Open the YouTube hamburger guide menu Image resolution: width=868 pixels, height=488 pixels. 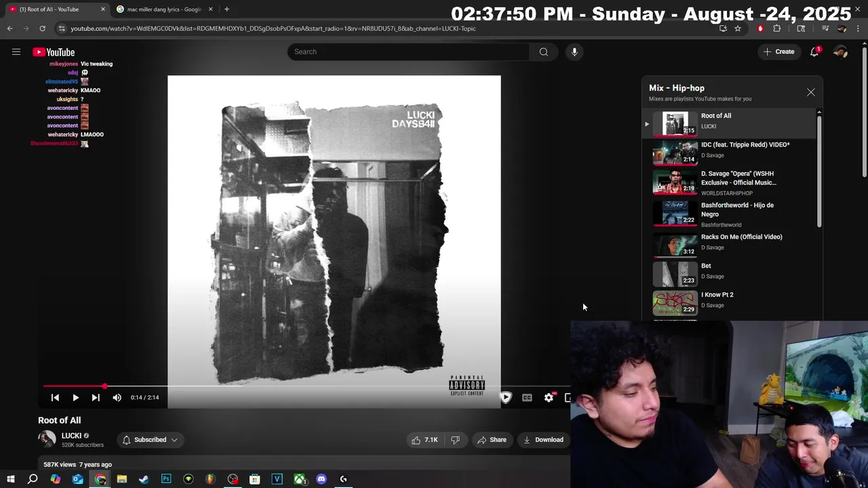coord(16,52)
